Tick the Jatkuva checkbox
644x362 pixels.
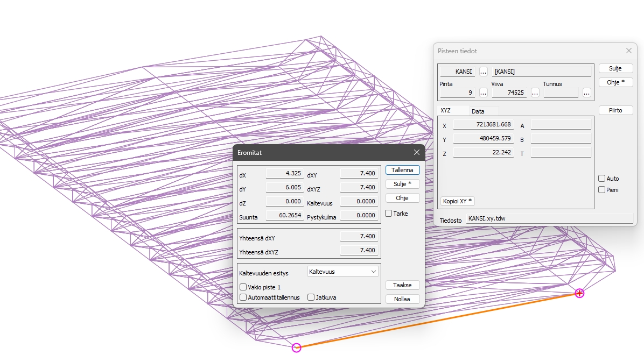coord(311,297)
